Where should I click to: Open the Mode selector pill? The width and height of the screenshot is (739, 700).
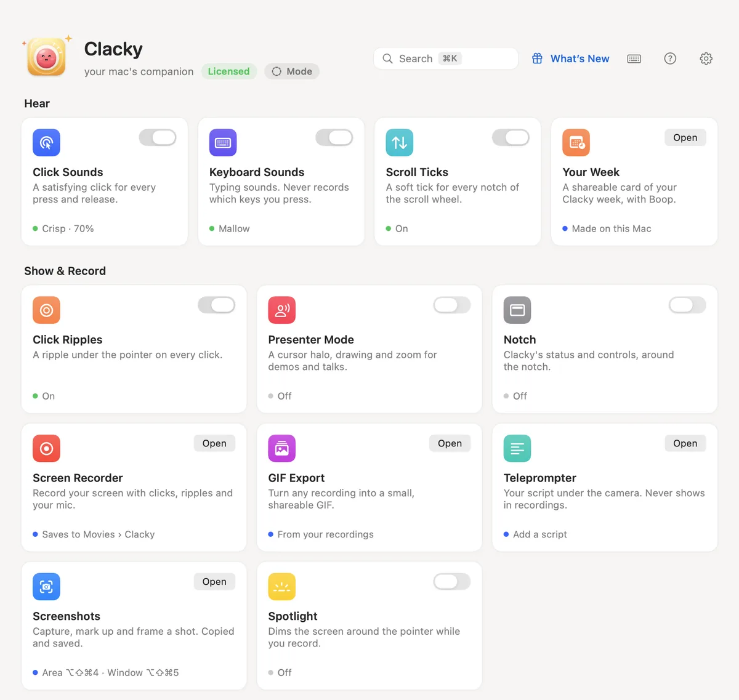click(x=292, y=71)
